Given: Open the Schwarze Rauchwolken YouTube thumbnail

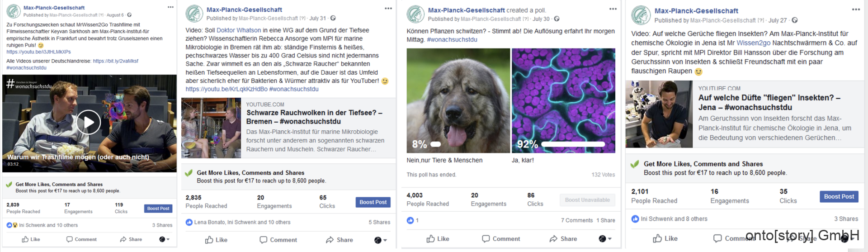Looking at the screenshot, I should click(x=211, y=128).
